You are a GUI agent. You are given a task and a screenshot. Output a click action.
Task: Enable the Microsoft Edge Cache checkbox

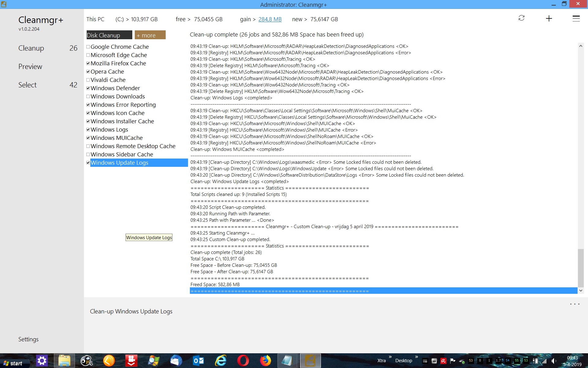pos(88,55)
